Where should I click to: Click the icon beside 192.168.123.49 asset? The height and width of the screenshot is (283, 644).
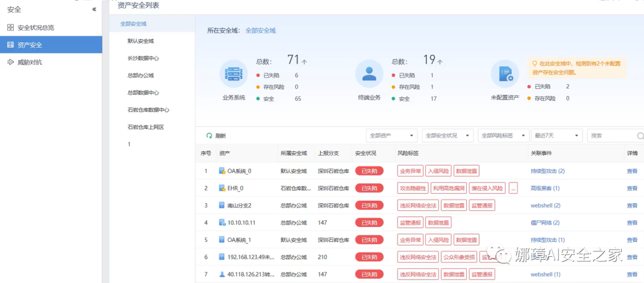[x=222, y=257]
